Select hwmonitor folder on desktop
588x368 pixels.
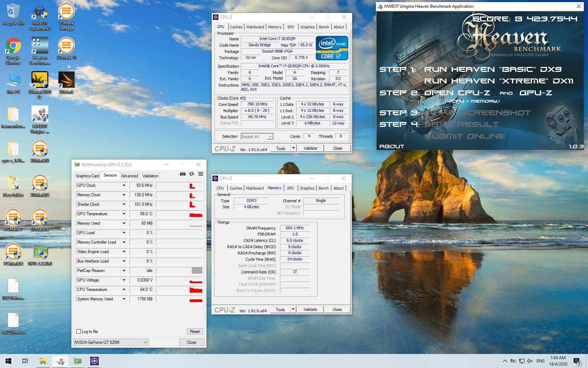[13, 117]
